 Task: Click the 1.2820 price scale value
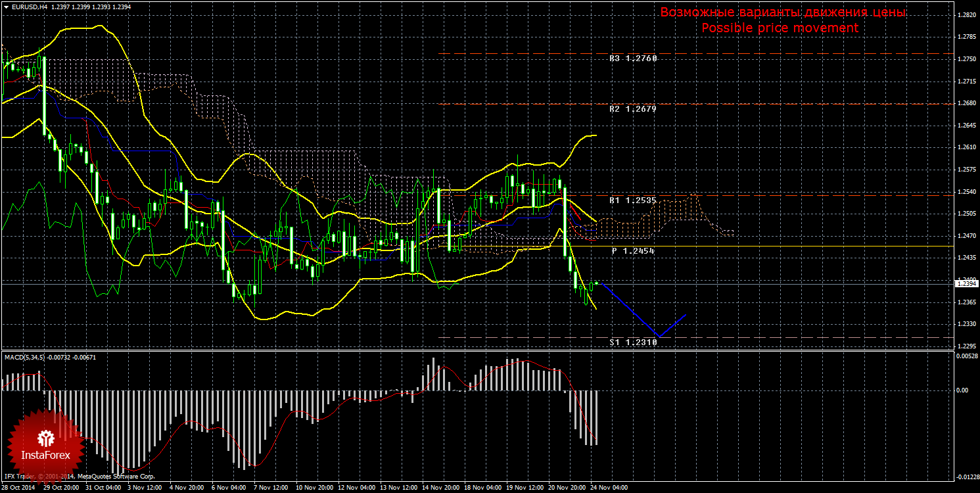tap(967, 14)
